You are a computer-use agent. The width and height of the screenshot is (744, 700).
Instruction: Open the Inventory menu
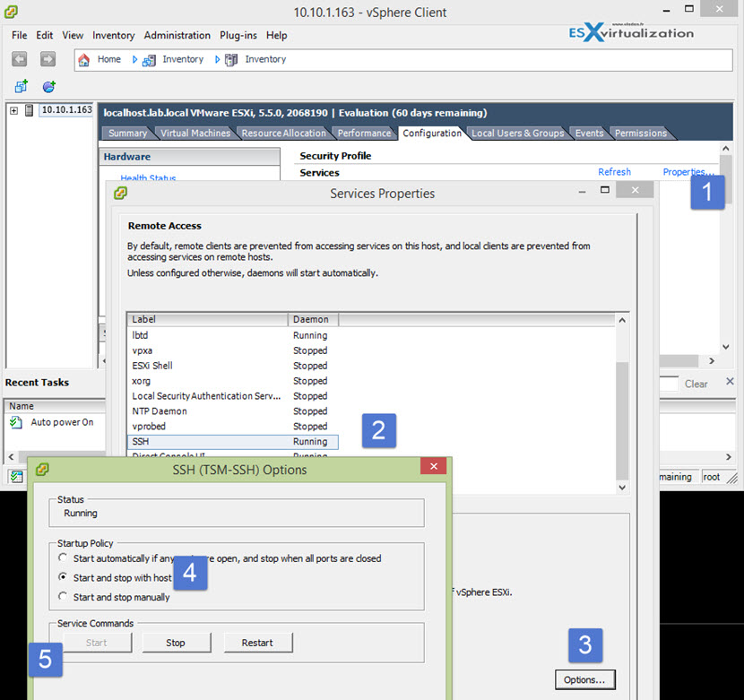114,35
